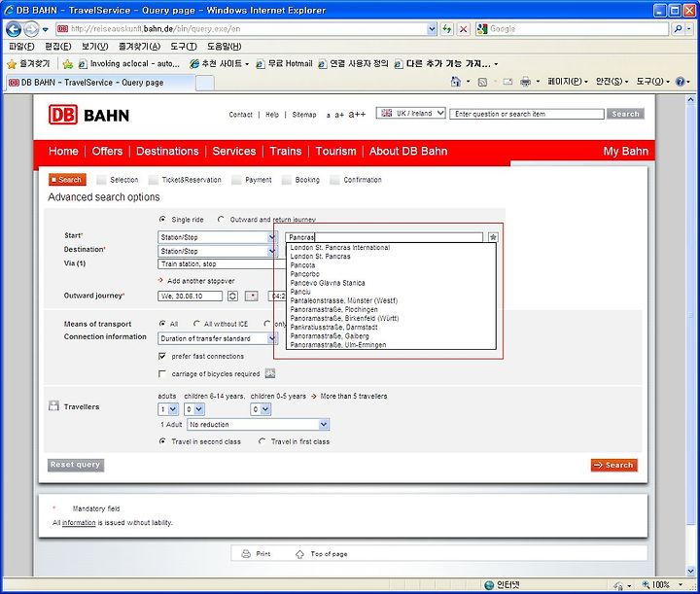Image resolution: width=700 pixels, height=594 pixels.
Task: Click Add another stopover link
Action: (200, 281)
